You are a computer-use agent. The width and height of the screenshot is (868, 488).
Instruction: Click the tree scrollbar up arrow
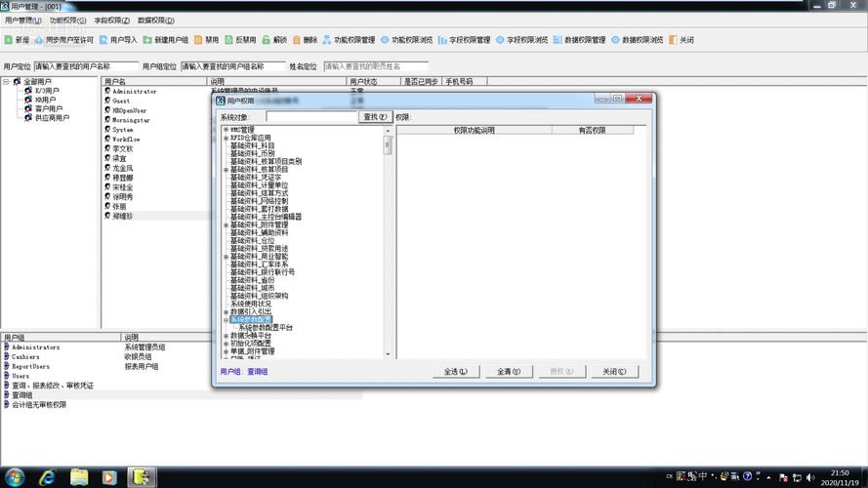click(388, 131)
